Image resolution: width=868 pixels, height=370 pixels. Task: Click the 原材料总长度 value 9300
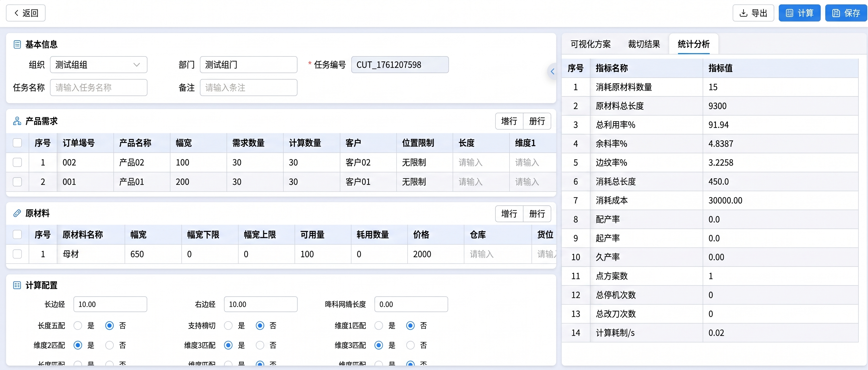tap(717, 106)
